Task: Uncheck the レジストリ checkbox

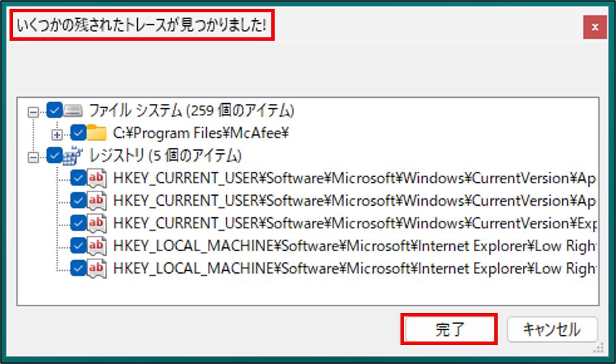Action: (x=54, y=156)
